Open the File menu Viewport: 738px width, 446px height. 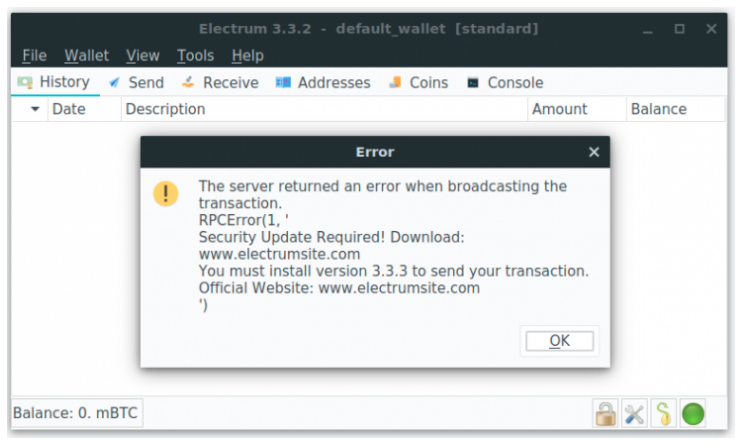[x=34, y=56]
